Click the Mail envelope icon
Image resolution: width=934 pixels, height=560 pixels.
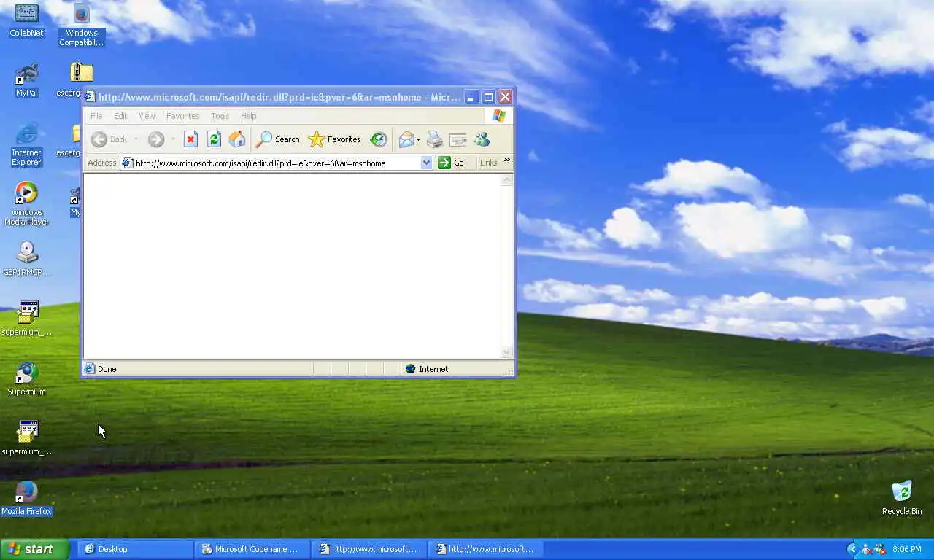tap(406, 139)
